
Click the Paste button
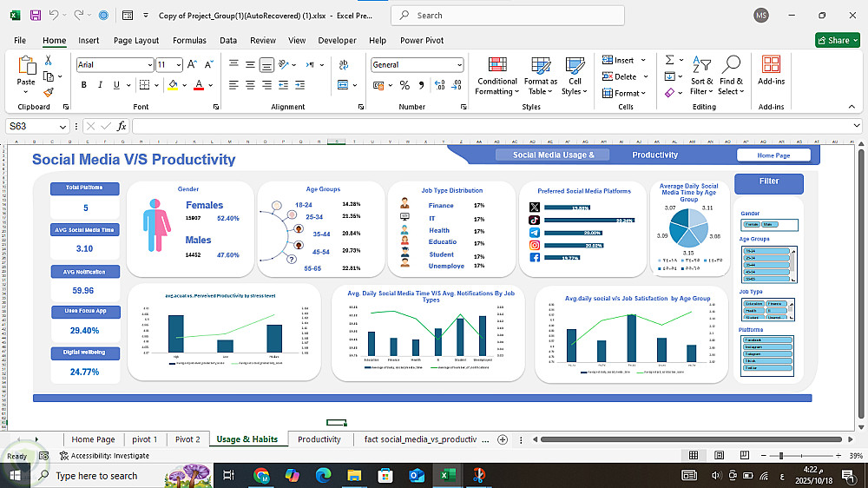tap(26, 75)
